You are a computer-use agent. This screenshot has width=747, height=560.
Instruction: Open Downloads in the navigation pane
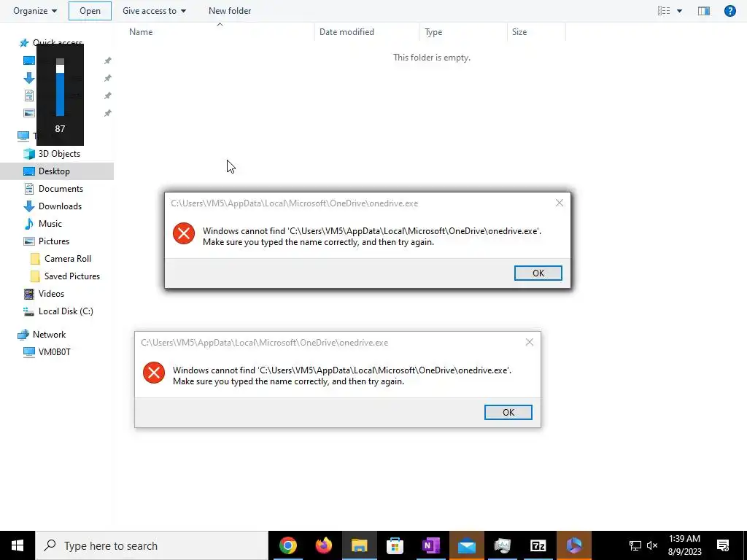pos(60,206)
